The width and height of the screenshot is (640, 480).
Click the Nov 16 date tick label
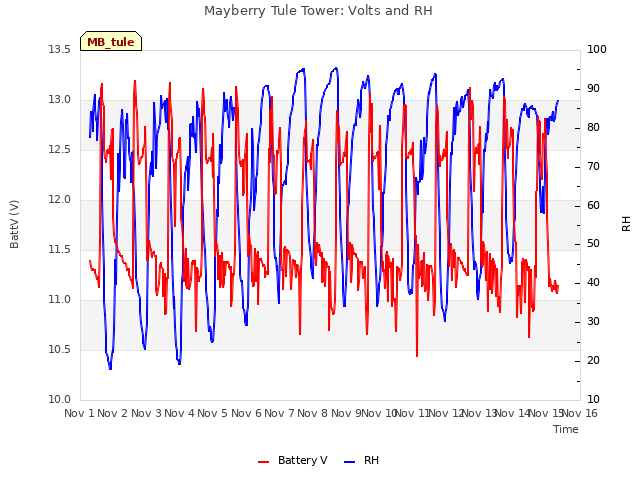coord(580,413)
